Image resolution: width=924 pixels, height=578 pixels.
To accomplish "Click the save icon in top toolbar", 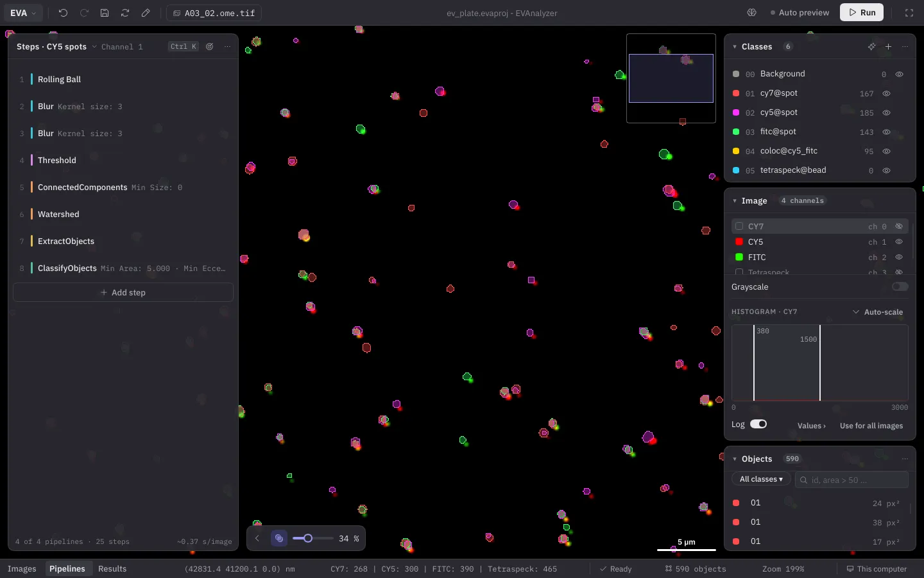I will coord(105,13).
